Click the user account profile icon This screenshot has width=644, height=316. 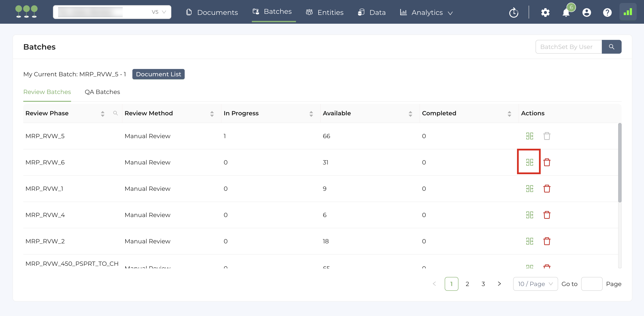coord(587,13)
